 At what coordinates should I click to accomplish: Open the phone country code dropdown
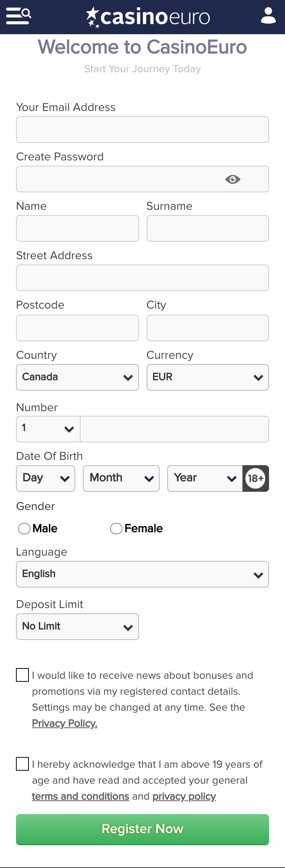(48, 429)
